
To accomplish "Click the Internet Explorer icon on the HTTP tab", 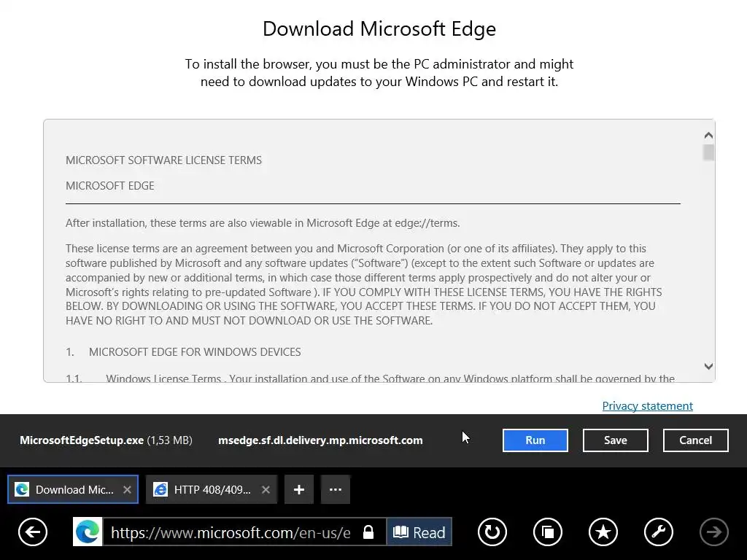I will [x=160, y=489].
